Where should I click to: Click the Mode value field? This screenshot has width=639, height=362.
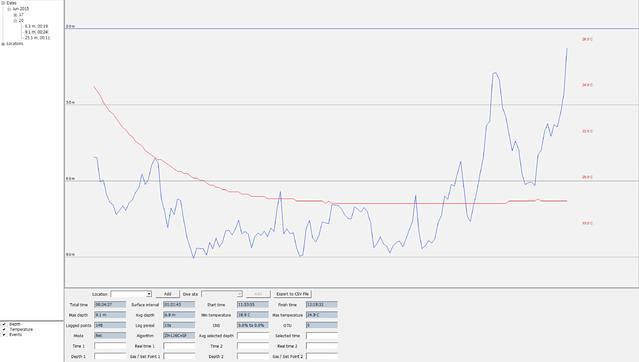pyautogui.click(x=110, y=336)
